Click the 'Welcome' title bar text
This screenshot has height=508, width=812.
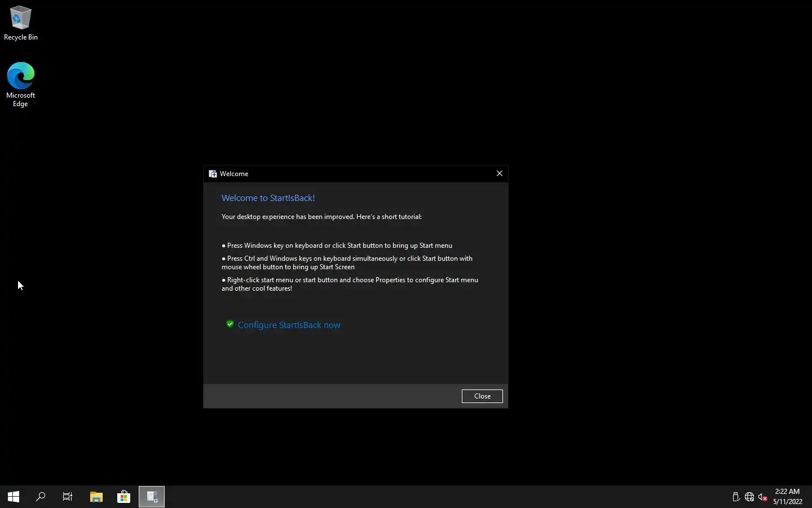[234, 174]
